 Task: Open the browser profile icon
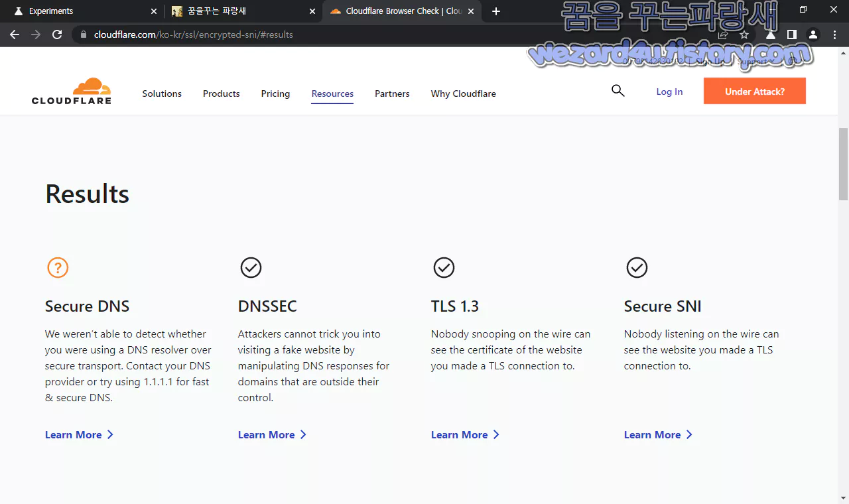pyautogui.click(x=813, y=34)
